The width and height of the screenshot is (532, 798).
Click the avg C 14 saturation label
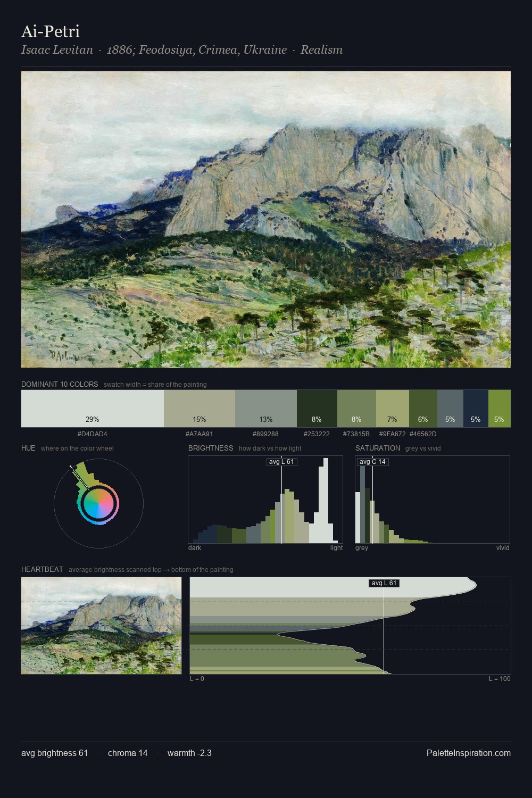point(372,462)
